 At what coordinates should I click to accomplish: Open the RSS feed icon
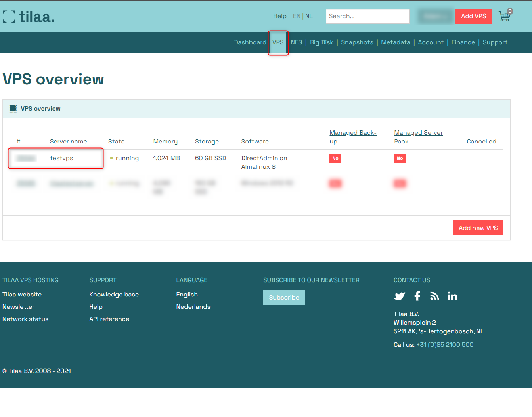coord(434,296)
